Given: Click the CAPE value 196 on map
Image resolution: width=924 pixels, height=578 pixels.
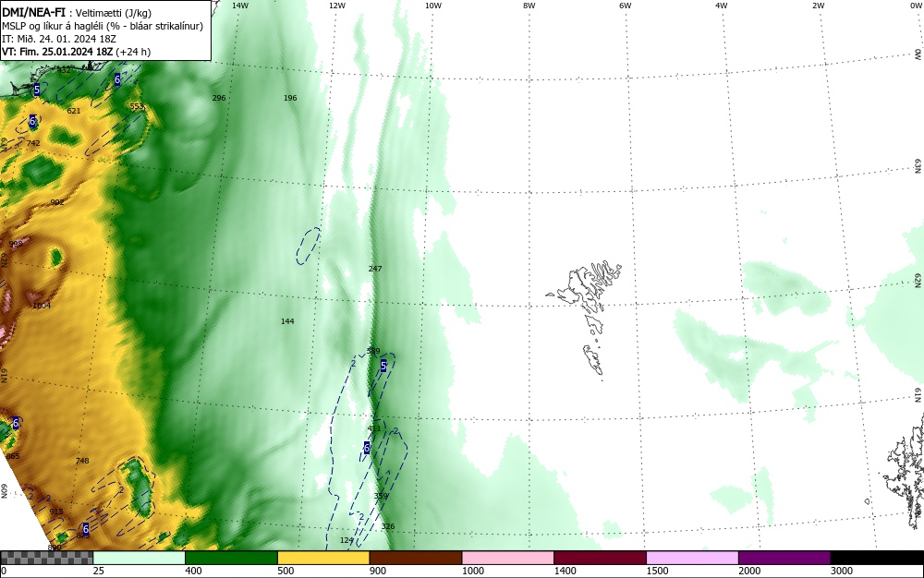Looking at the screenshot, I should point(290,98).
